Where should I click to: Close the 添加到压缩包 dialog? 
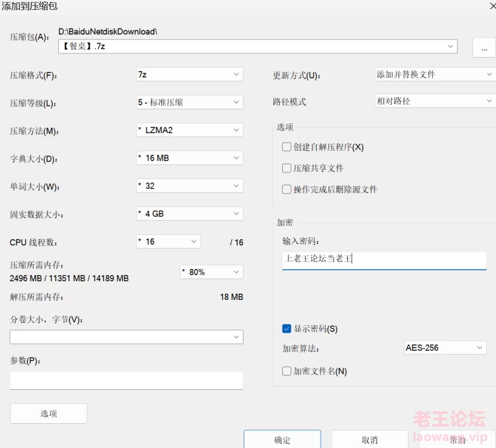[492, 6]
